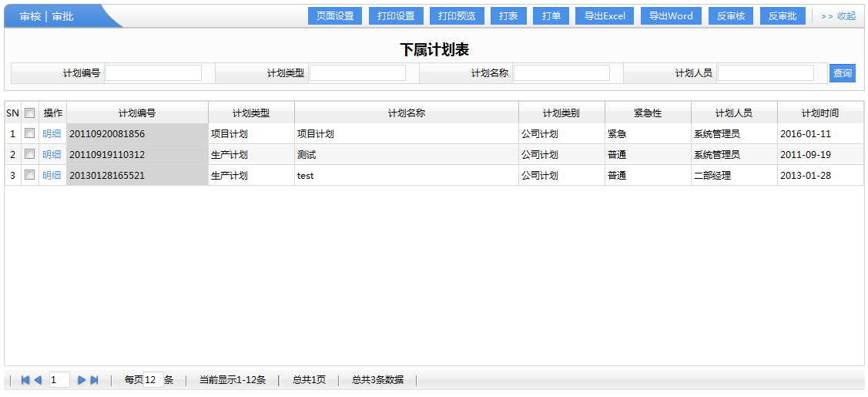868x397 pixels.
Task: Click the 页面设置 button
Action: click(x=335, y=16)
